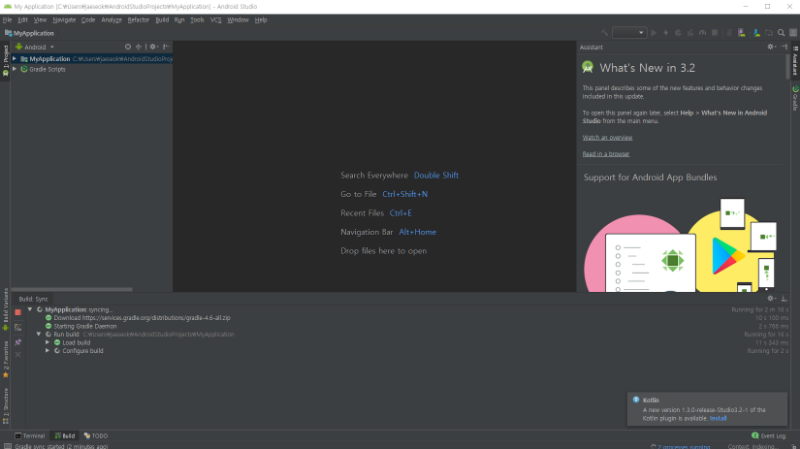Stop the Gradle sync with red square
This screenshot has height=449, width=800.
pos(18,312)
